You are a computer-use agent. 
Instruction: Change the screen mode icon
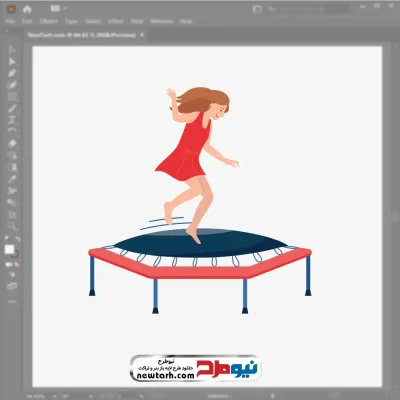(12, 286)
